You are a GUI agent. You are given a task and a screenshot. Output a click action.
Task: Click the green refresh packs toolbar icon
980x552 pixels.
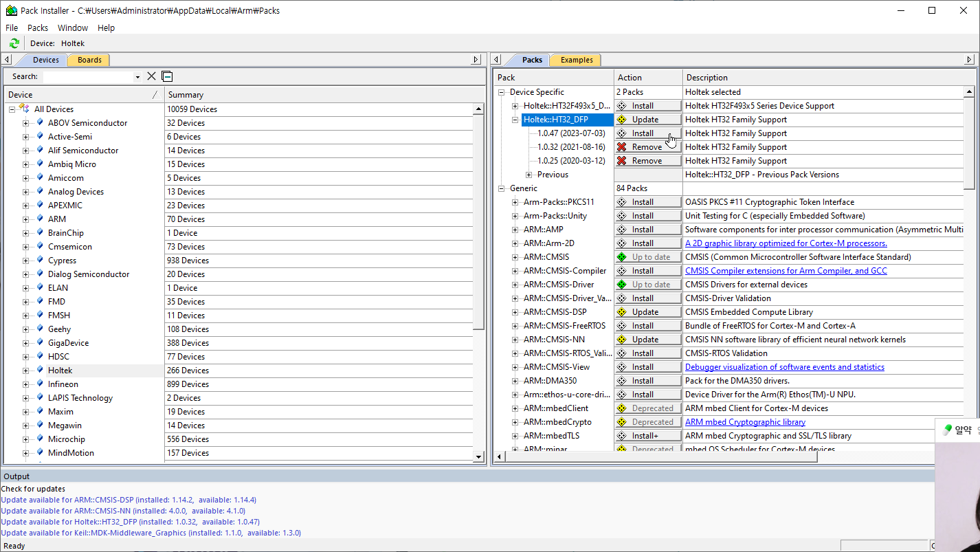point(14,43)
